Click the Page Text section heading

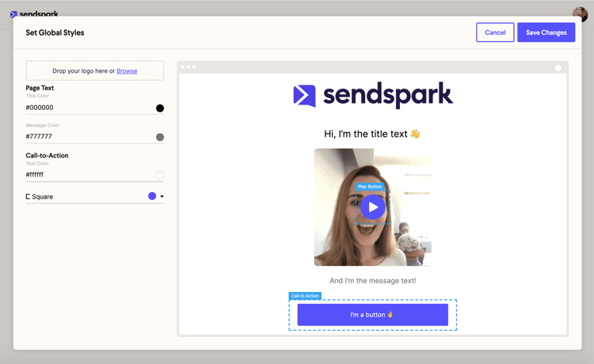point(40,88)
